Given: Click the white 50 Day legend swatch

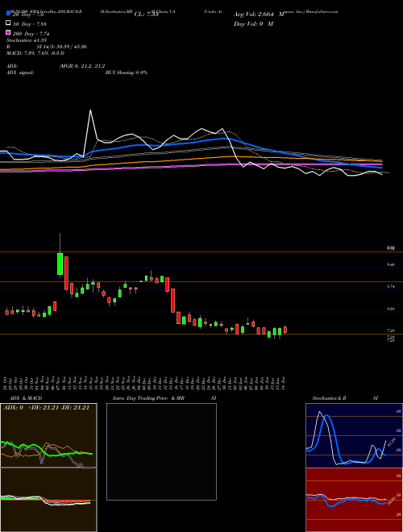Looking at the screenshot, I should (x=8, y=23).
